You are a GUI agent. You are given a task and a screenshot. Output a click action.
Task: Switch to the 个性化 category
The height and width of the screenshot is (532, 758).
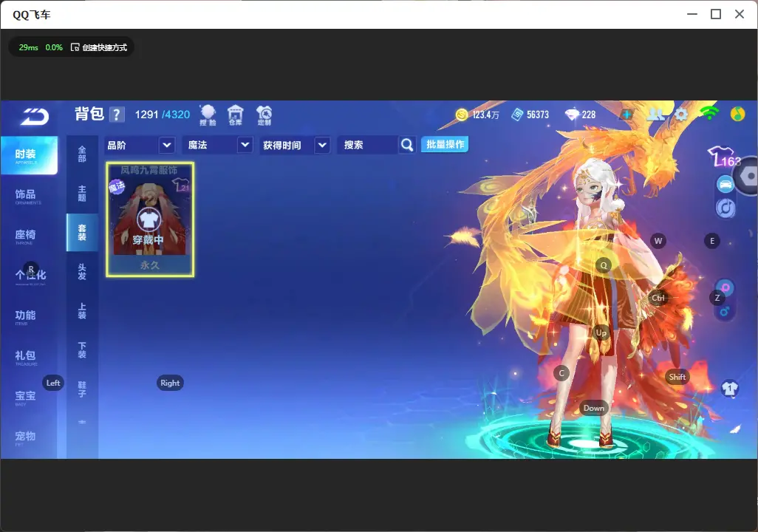[x=29, y=276]
